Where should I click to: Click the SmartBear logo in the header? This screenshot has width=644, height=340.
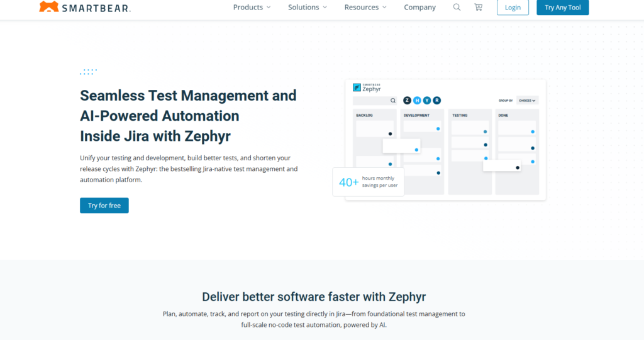pyautogui.click(x=84, y=8)
